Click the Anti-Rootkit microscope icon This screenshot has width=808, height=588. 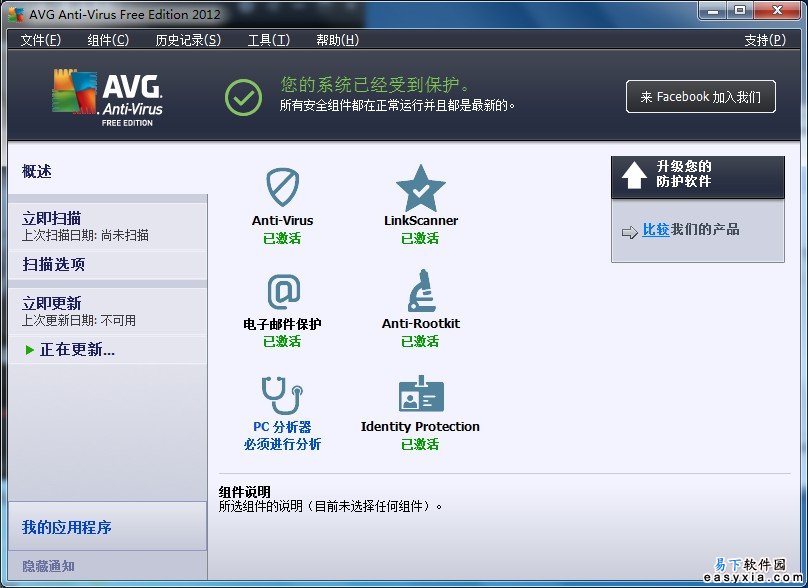[x=420, y=291]
